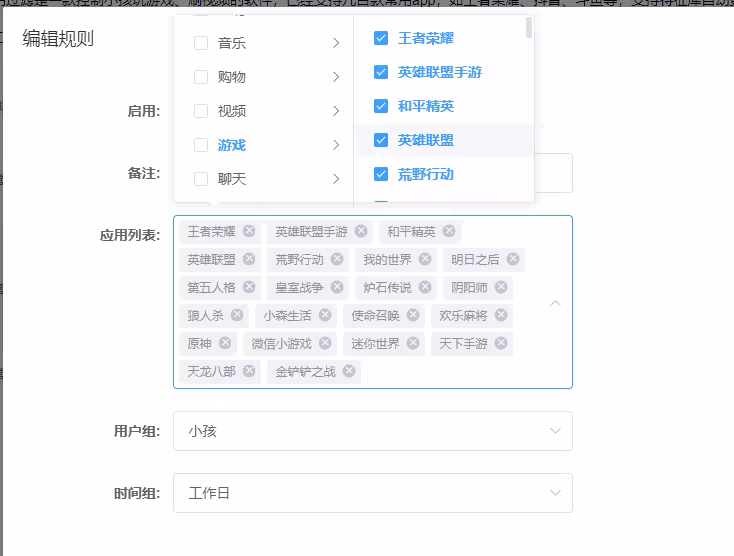Remove the 迷你世界 tag

tap(413, 343)
